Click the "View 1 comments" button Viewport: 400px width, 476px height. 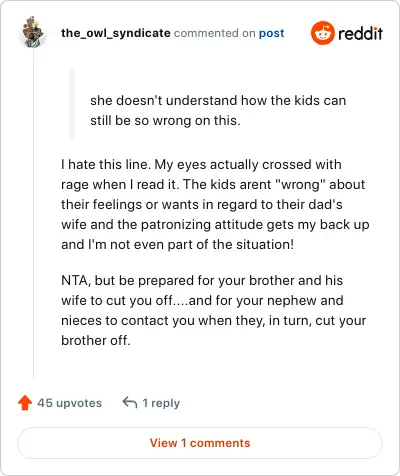click(x=200, y=443)
